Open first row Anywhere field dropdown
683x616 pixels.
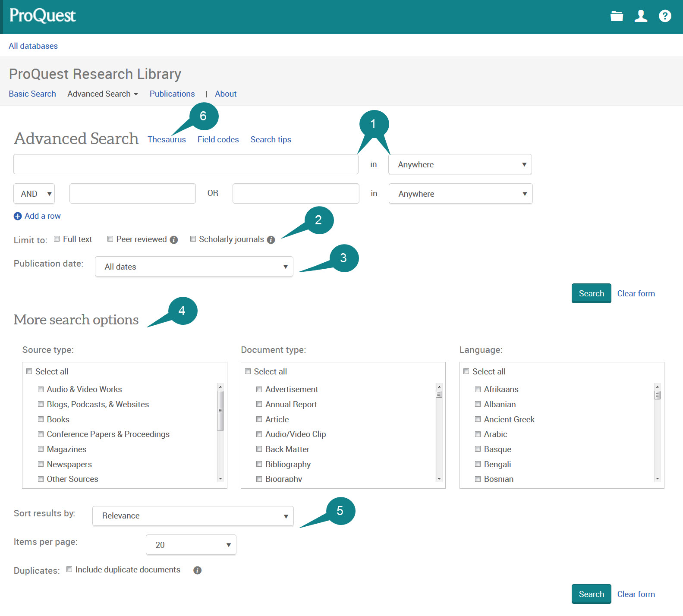(460, 164)
